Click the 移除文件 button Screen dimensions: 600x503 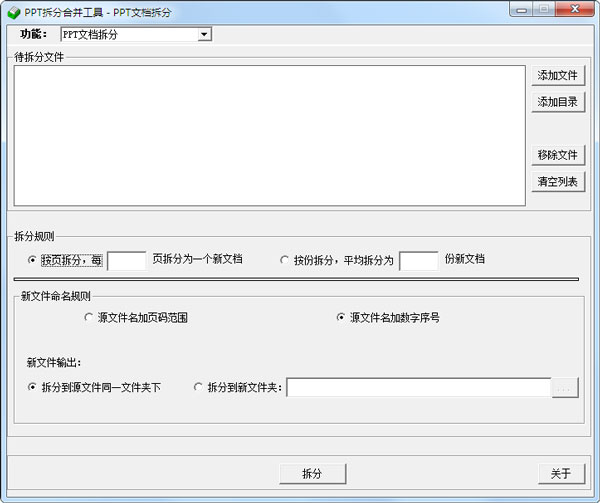tap(558, 155)
